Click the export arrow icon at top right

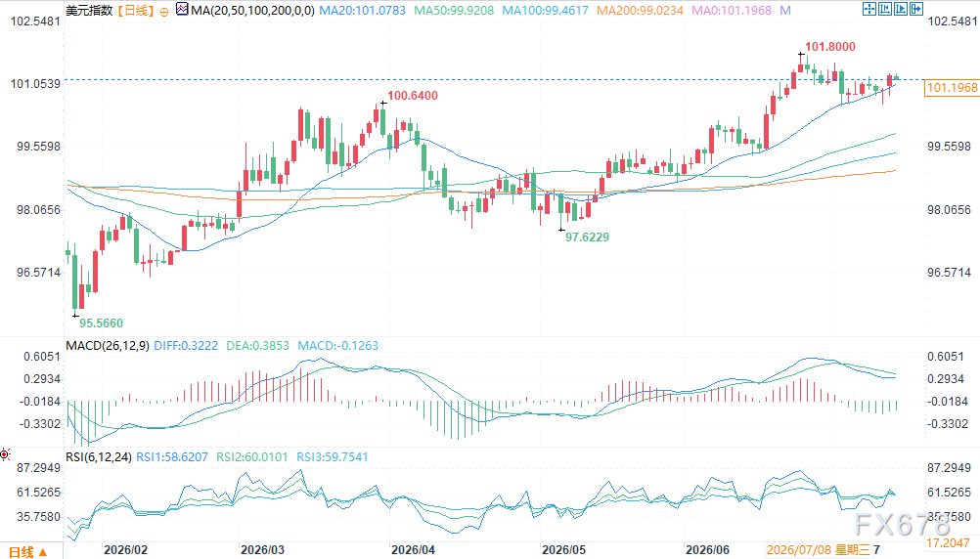916,9
